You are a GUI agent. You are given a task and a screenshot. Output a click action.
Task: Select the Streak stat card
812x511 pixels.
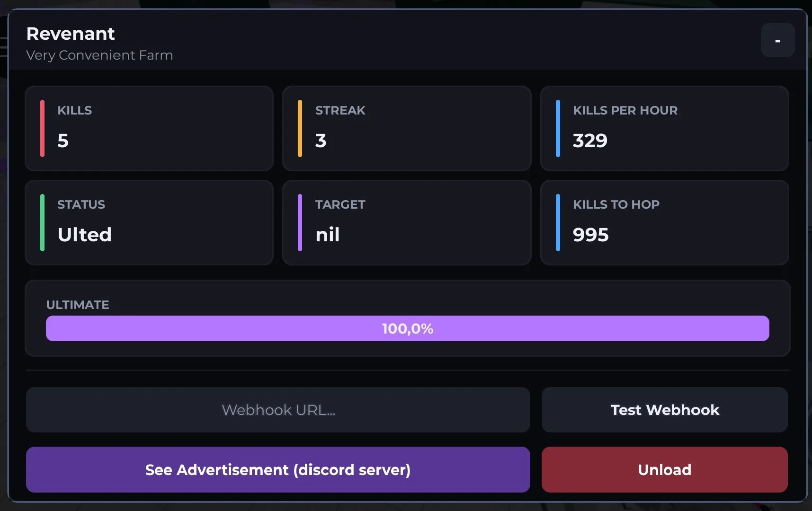(x=407, y=128)
